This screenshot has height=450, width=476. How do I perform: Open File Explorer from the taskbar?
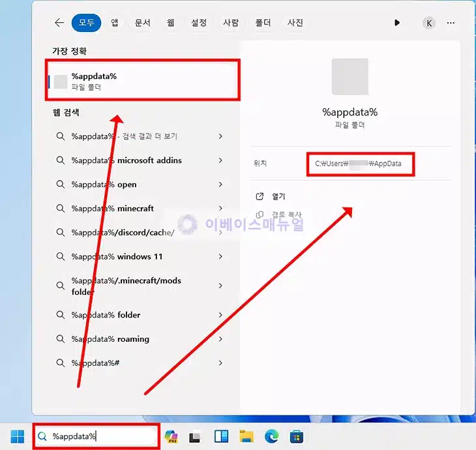[246, 436]
